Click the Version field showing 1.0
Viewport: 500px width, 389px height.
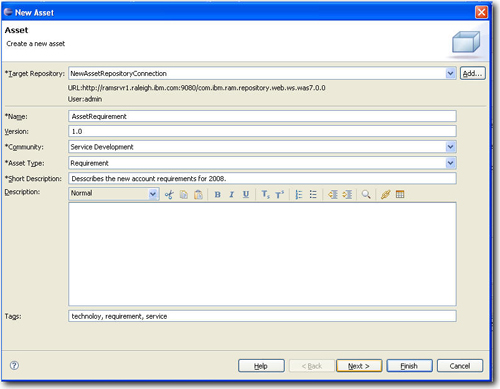pyautogui.click(x=262, y=131)
